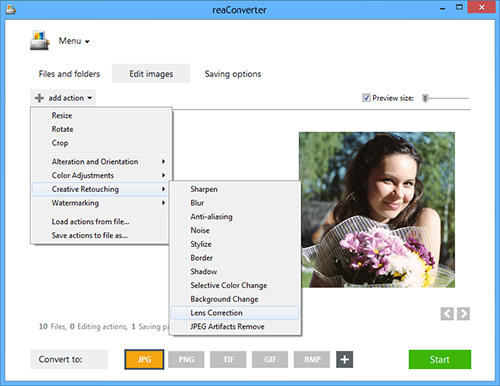Collapse the add action dropdown arrow
Viewport: 500px width, 386px height.
point(90,98)
